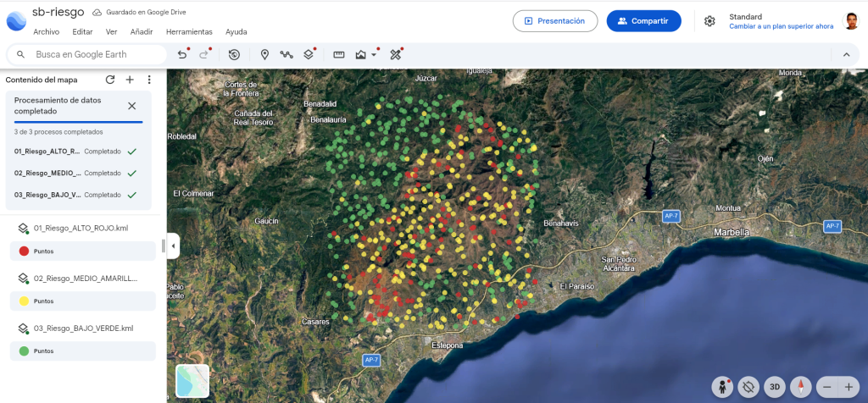
Task: Toggle the rotation lock icon
Action: [x=748, y=387]
